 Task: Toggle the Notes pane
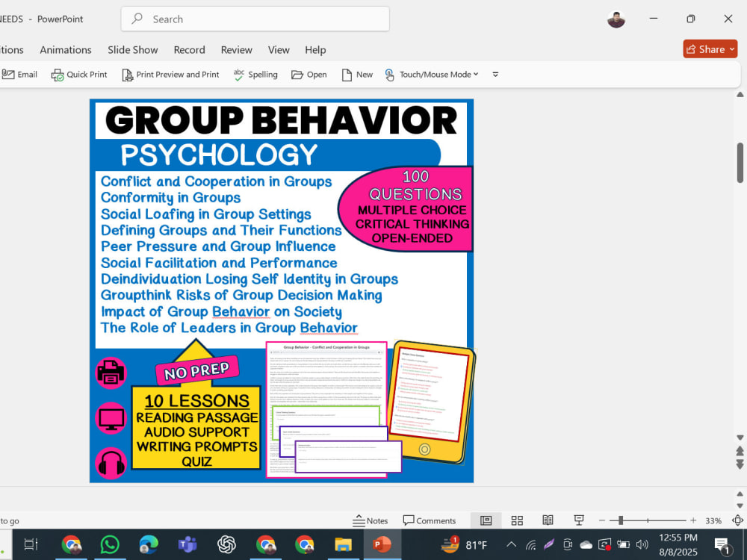[371, 520]
